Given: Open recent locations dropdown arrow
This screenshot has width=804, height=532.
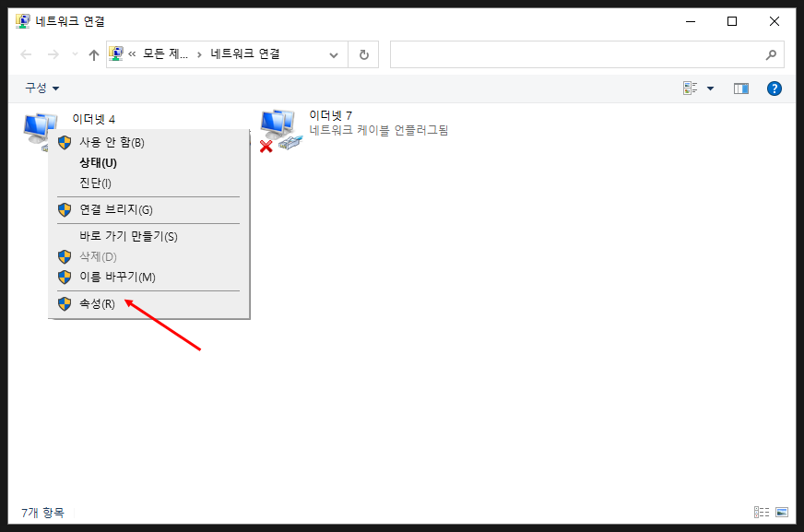Looking at the screenshot, I should coord(75,54).
